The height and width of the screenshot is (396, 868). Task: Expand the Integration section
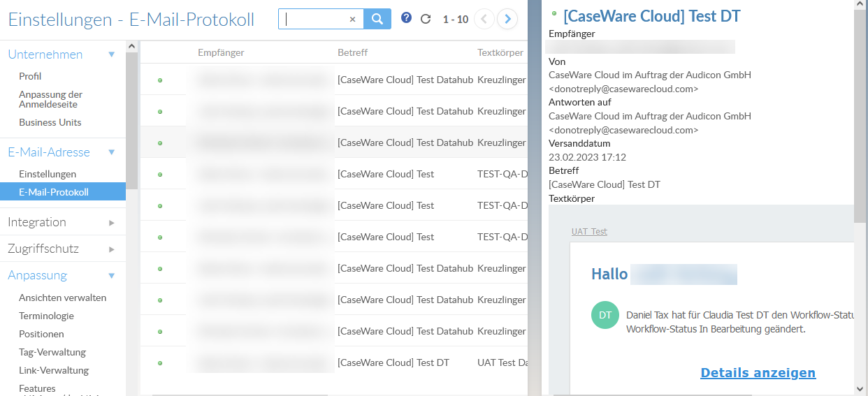point(112,223)
